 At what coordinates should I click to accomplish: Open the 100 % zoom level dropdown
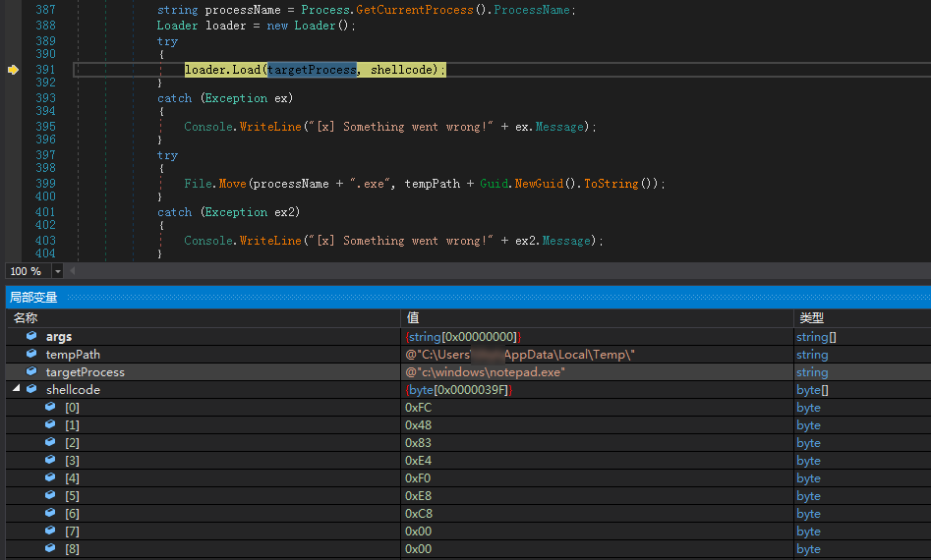coord(58,271)
